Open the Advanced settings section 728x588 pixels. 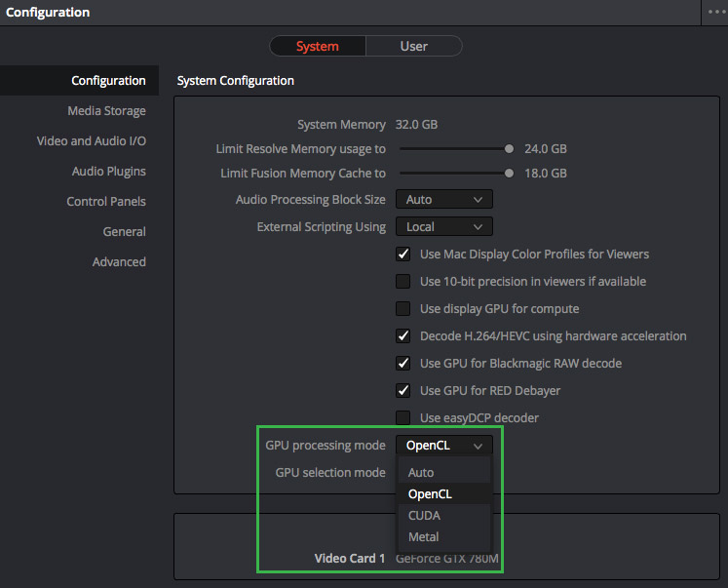(119, 262)
